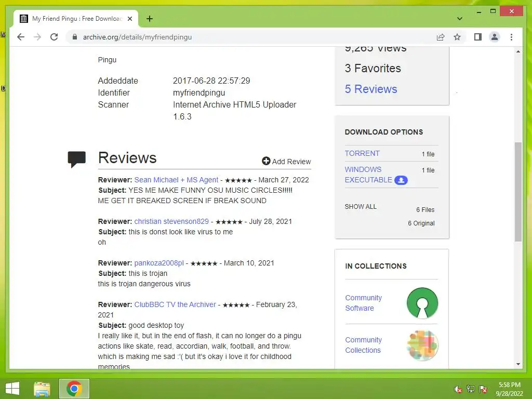The width and height of the screenshot is (532, 399).
Task: Open reviewer ClubBBC TV the Archiver
Action: tap(175, 304)
